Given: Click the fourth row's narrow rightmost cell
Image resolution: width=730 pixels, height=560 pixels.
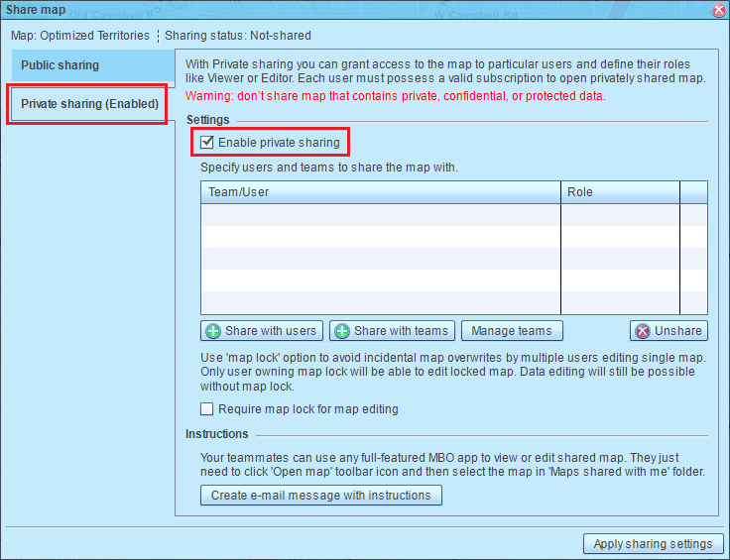Looking at the screenshot, I should 693,280.
